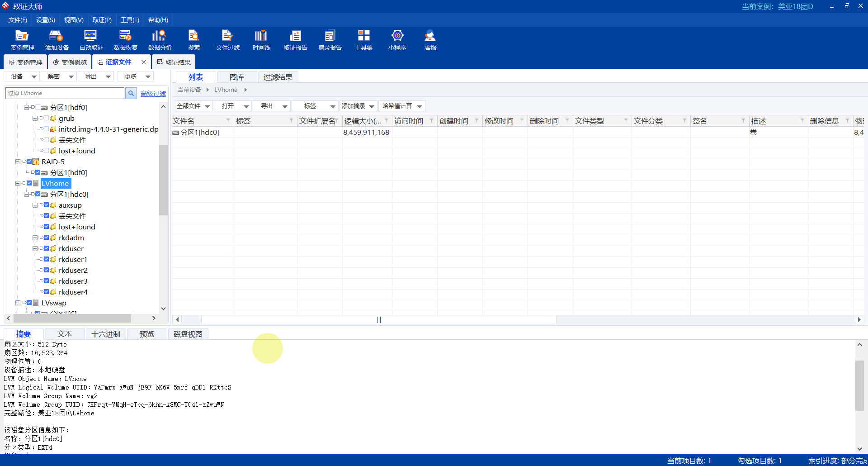Click the 过滤 LVhome input field

tap(65, 93)
